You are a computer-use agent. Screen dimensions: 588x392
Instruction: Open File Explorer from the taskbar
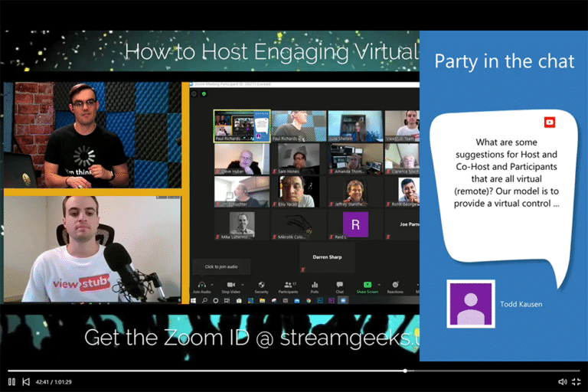click(x=262, y=300)
